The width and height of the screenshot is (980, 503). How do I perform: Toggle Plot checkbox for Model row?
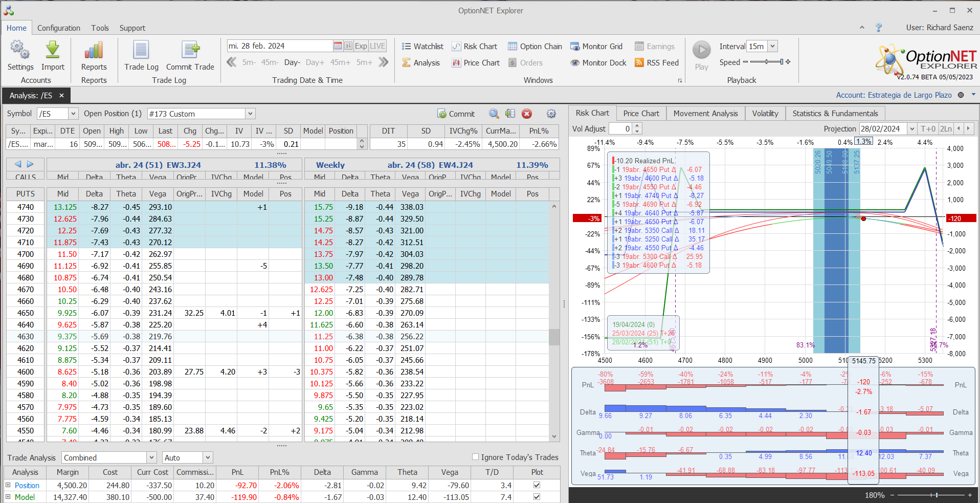coord(537,496)
